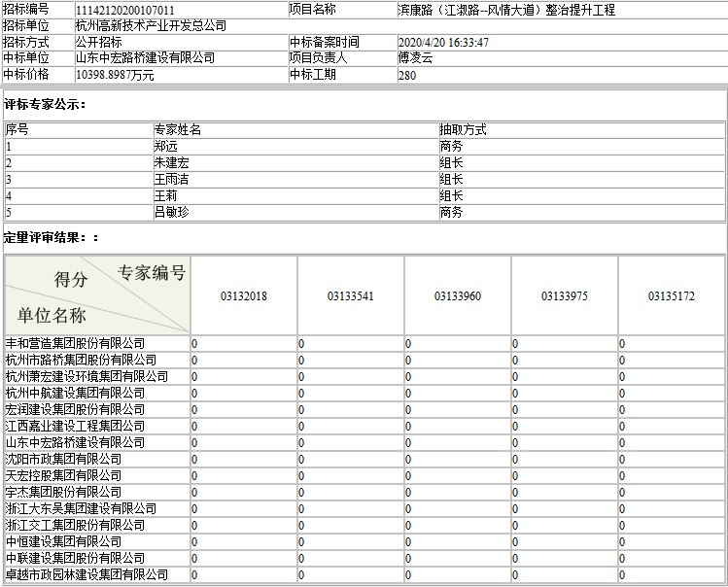Select filing time 2020/4/20 16:33:47
Image resolution: width=728 pixels, height=587 pixels.
point(443,42)
